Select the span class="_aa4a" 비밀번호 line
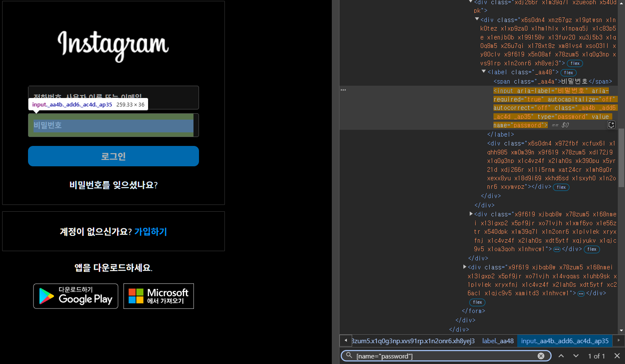625x364 pixels. pyautogui.click(x=553, y=81)
